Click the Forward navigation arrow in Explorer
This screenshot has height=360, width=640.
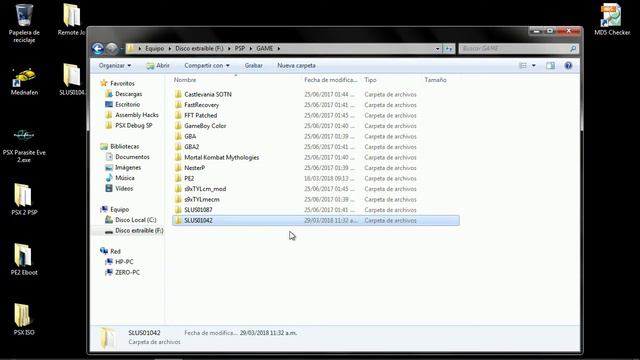click(x=112, y=49)
